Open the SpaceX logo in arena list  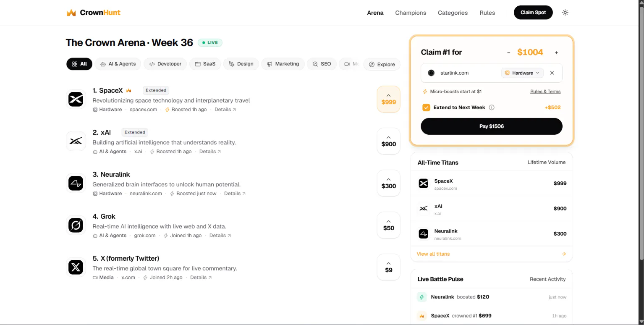(76, 100)
